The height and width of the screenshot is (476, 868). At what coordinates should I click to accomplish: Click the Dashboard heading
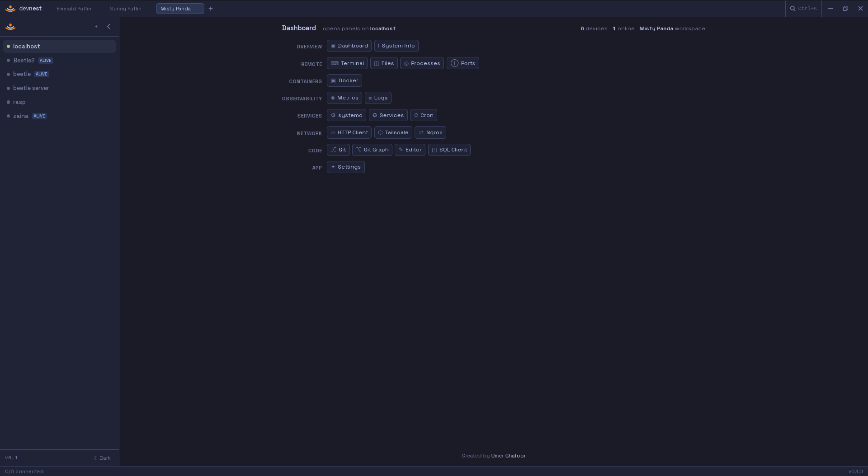(299, 28)
